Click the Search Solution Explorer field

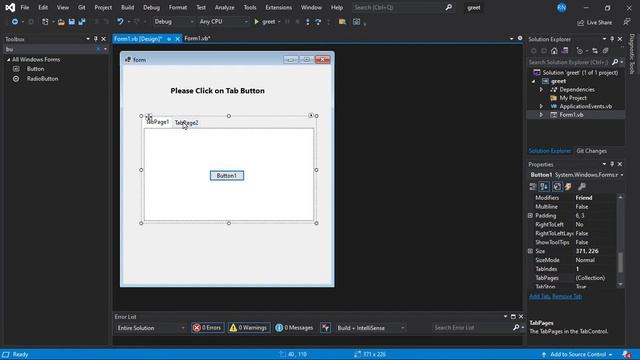coord(568,62)
